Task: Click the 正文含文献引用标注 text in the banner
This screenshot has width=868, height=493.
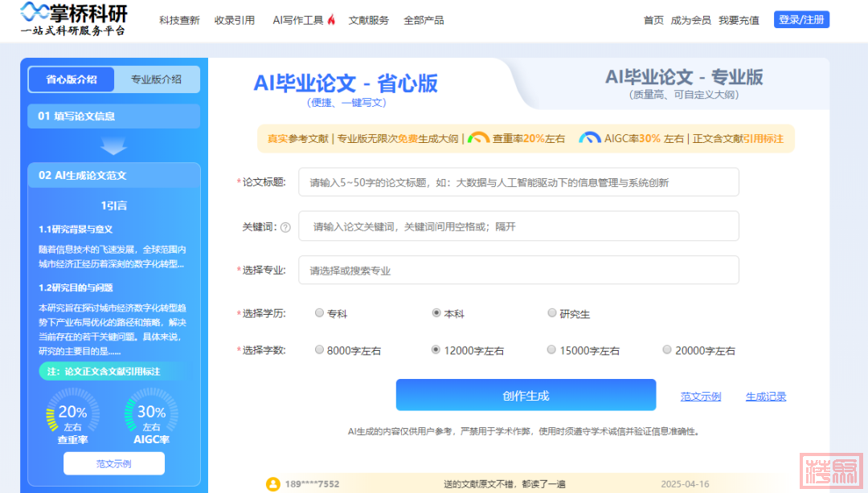Action: pos(738,138)
